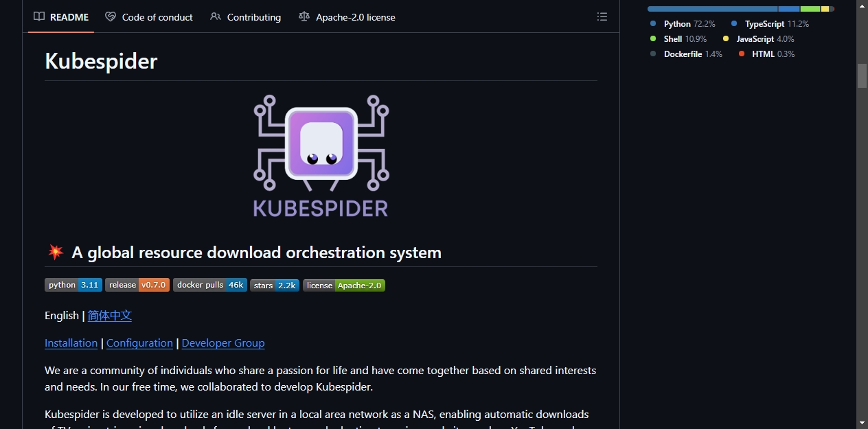Viewport: 868px width, 429px height.
Task: Click the scrollbar down arrow
Action: coord(862,423)
